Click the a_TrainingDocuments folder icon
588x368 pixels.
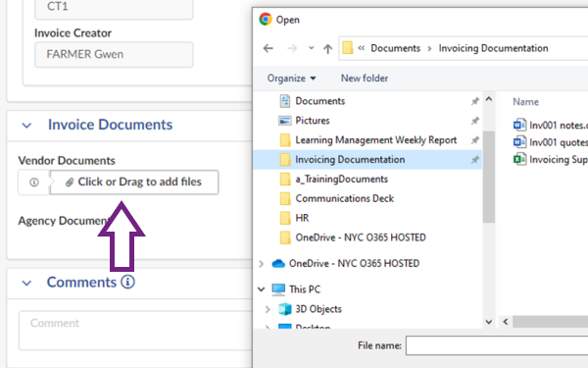[x=285, y=180]
